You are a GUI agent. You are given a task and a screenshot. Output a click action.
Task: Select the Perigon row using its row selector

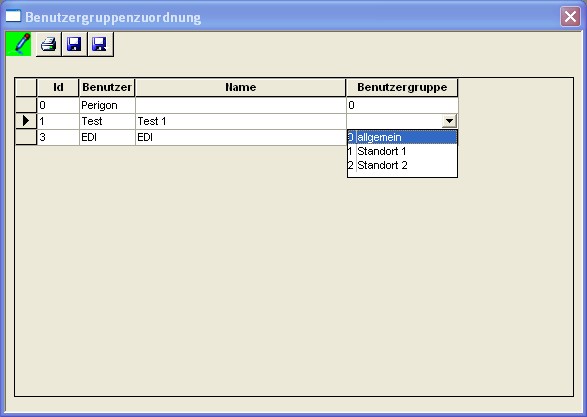tap(26, 105)
